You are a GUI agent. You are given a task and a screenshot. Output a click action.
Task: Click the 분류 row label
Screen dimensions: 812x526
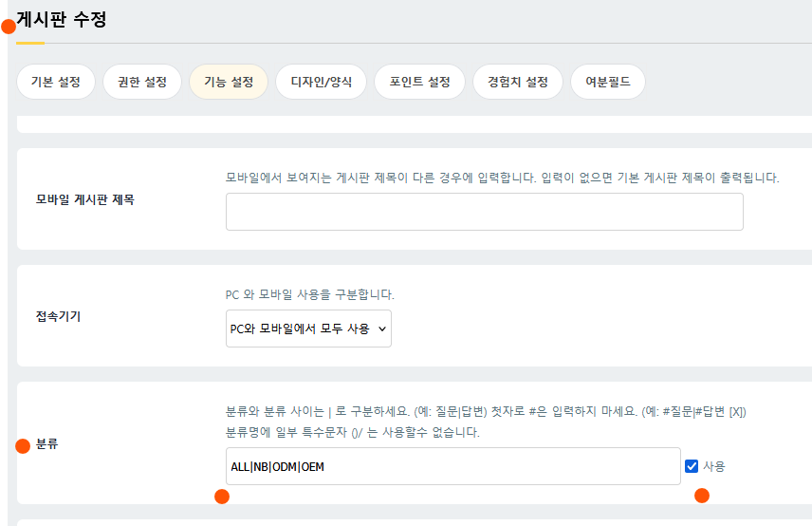(47, 444)
